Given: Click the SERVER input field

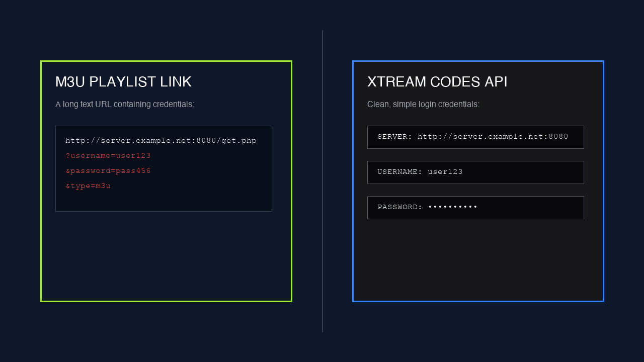Looking at the screenshot, I should [x=475, y=137].
